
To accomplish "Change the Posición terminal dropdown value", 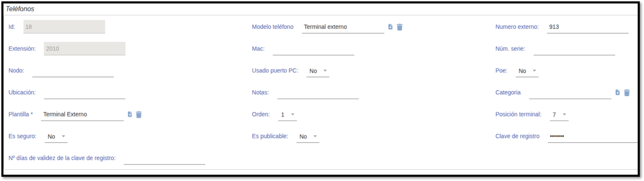I will (559, 115).
